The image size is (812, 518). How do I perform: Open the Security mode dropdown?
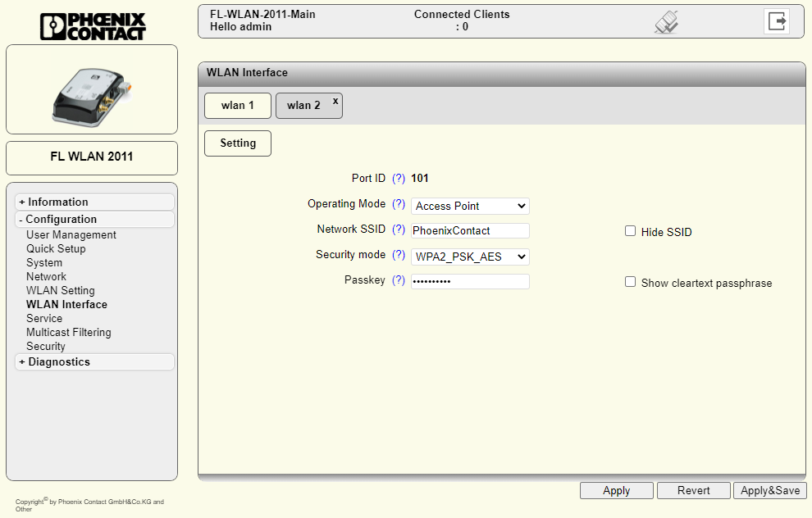click(470, 257)
